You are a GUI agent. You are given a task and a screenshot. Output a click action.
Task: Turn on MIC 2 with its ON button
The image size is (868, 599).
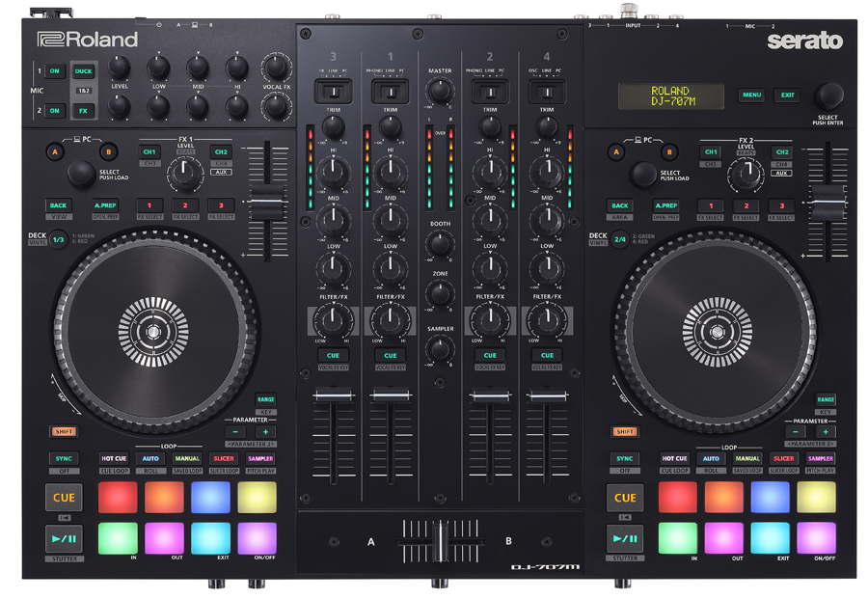pos(54,111)
